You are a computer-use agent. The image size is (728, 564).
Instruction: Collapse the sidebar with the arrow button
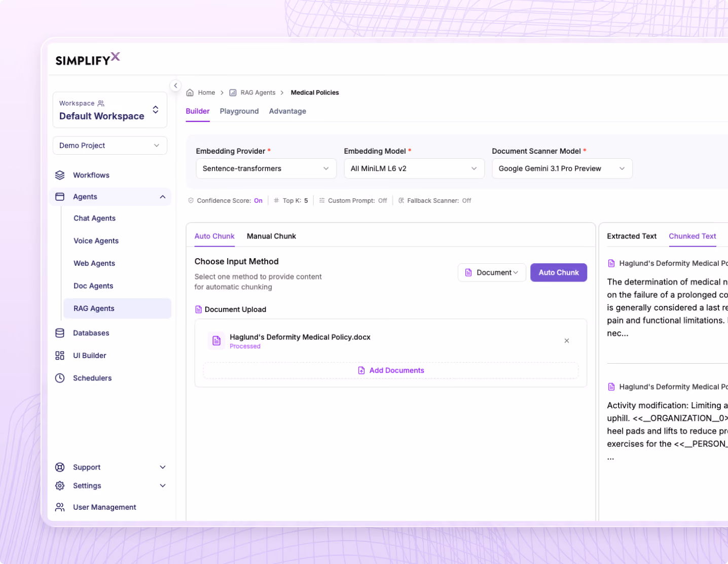175,85
